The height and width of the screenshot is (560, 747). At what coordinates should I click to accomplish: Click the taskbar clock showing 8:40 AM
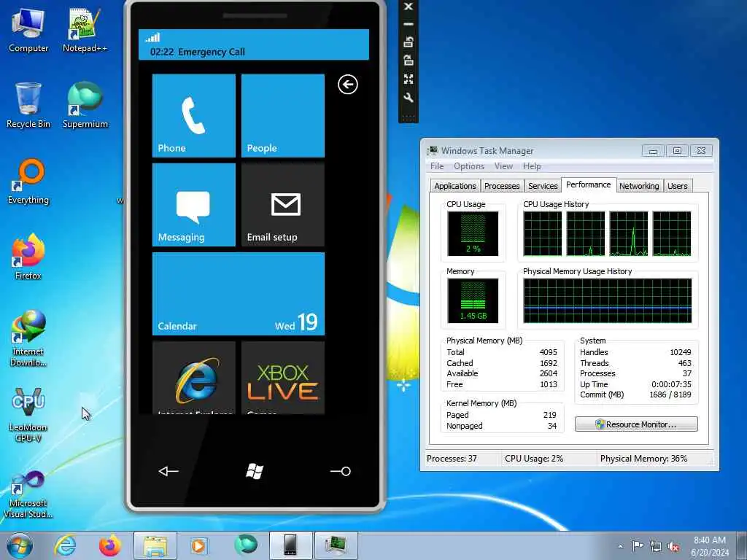click(710, 546)
